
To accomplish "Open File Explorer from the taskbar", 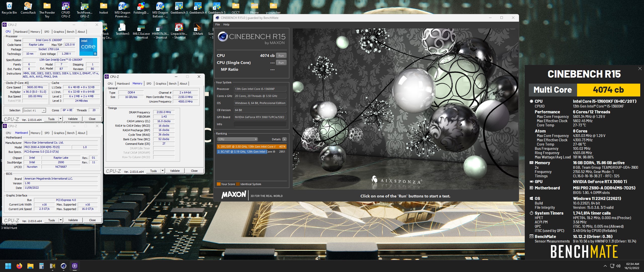I will tap(30, 266).
